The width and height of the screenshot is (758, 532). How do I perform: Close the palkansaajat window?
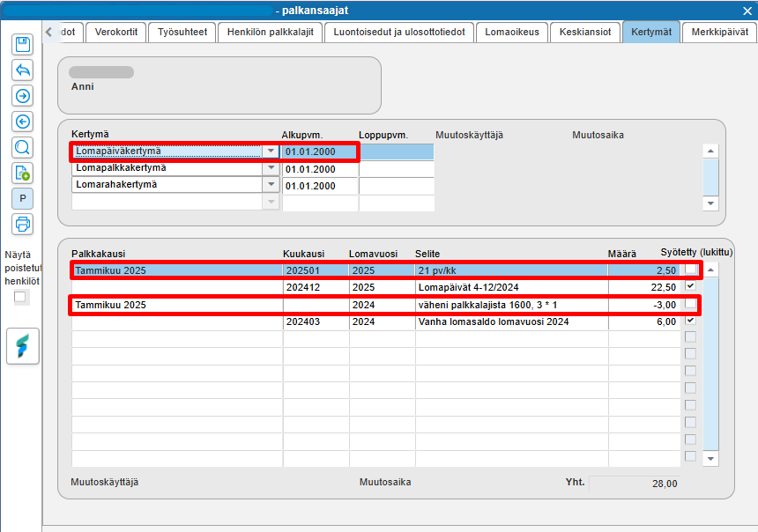click(747, 11)
